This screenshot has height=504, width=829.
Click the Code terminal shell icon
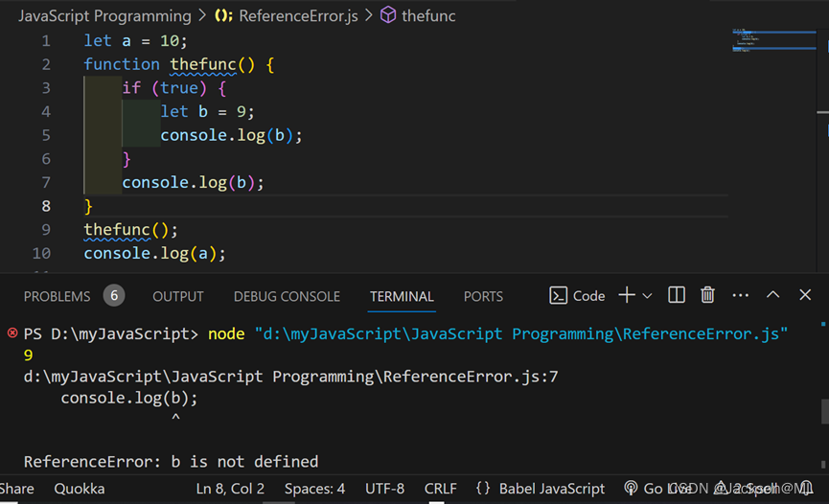pyautogui.click(x=558, y=295)
